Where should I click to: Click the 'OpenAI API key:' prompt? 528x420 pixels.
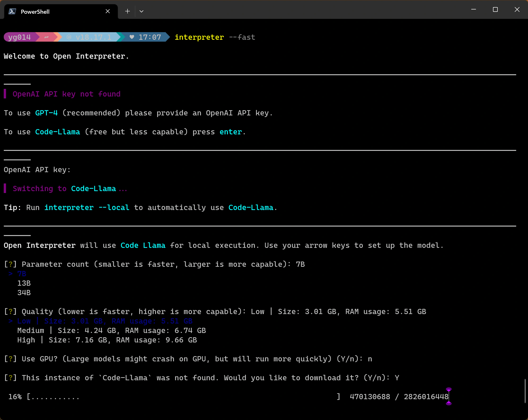(37, 170)
